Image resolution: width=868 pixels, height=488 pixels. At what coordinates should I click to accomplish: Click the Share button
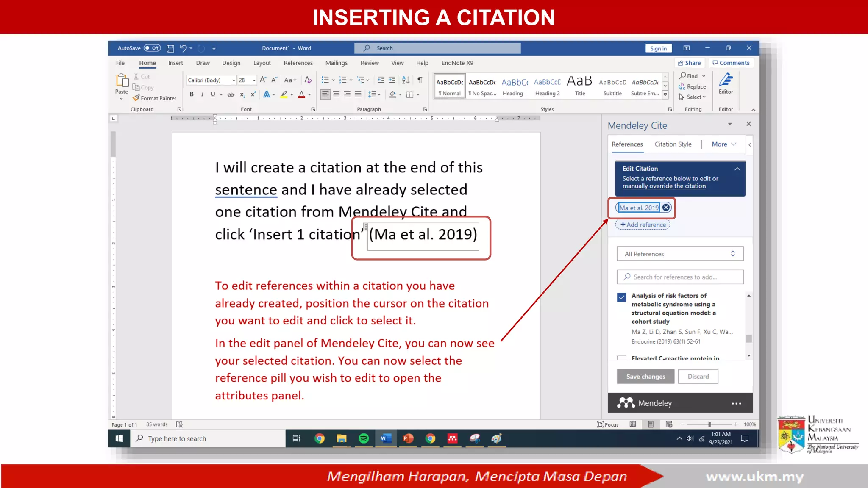pyautogui.click(x=689, y=63)
